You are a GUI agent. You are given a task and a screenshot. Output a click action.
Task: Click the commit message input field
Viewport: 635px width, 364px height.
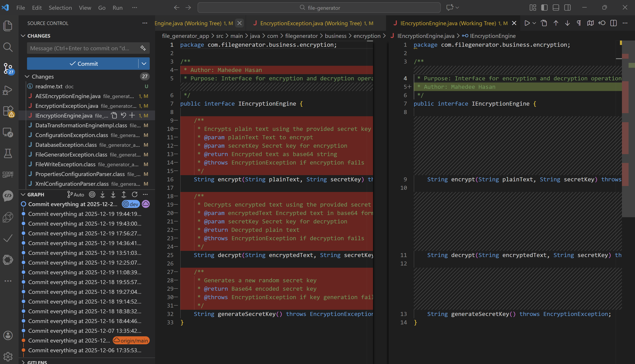[x=82, y=48]
